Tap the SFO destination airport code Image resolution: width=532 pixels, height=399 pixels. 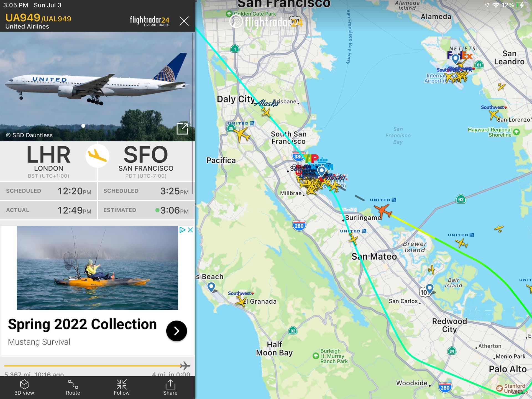pos(146,155)
